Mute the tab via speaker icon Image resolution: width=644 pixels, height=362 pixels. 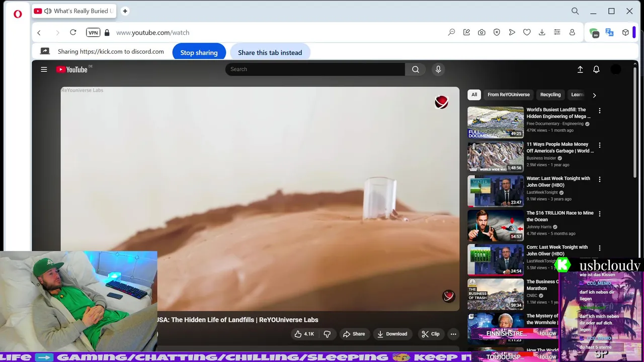pyautogui.click(x=48, y=11)
